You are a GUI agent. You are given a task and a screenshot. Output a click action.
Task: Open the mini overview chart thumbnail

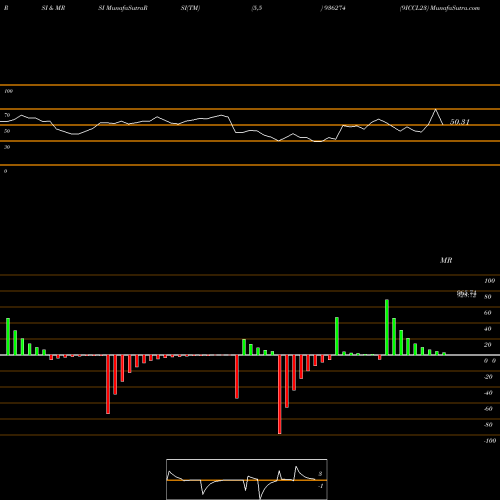[247, 479]
